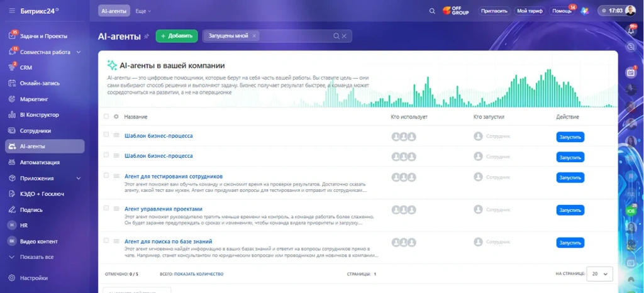Click the CRM sidebar icon

click(x=12, y=67)
